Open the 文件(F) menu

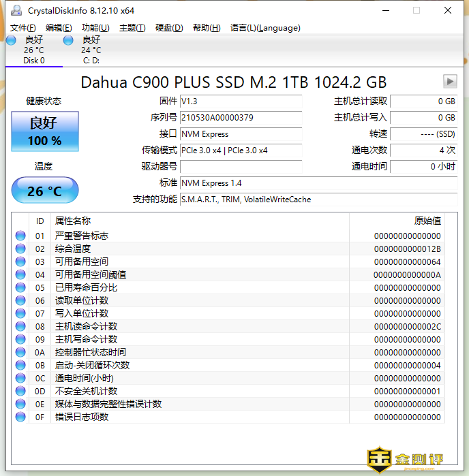coord(22,28)
